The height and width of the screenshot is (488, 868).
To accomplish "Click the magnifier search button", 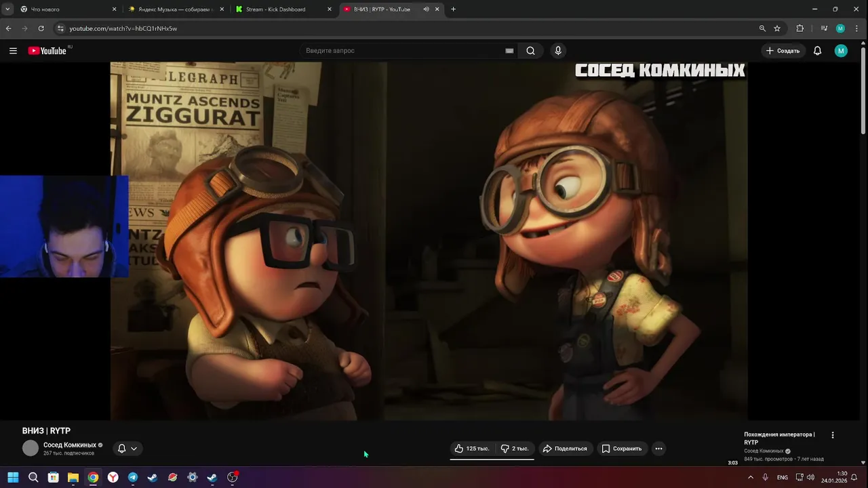I will tap(530, 51).
